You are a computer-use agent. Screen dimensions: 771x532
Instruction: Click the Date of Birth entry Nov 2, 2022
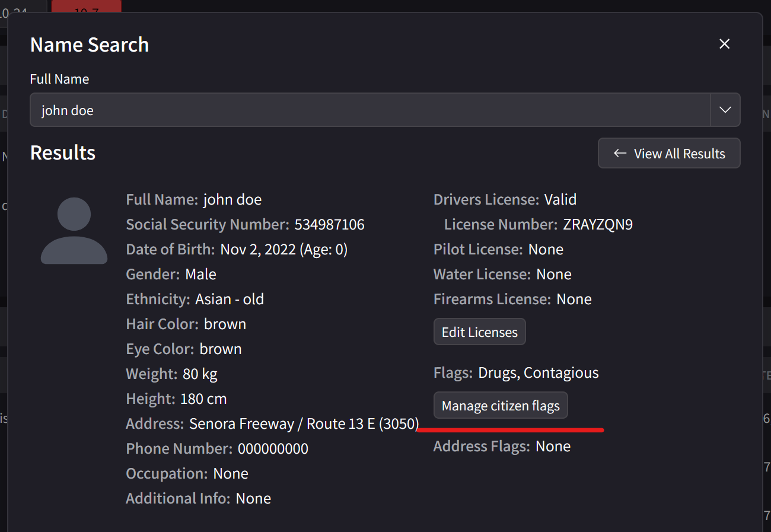pos(283,249)
